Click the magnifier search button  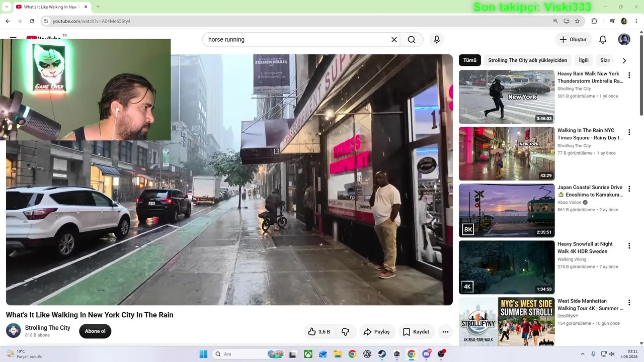[x=412, y=40]
